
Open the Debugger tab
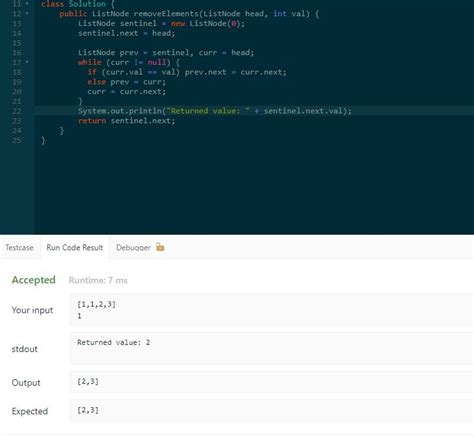[x=133, y=248]
